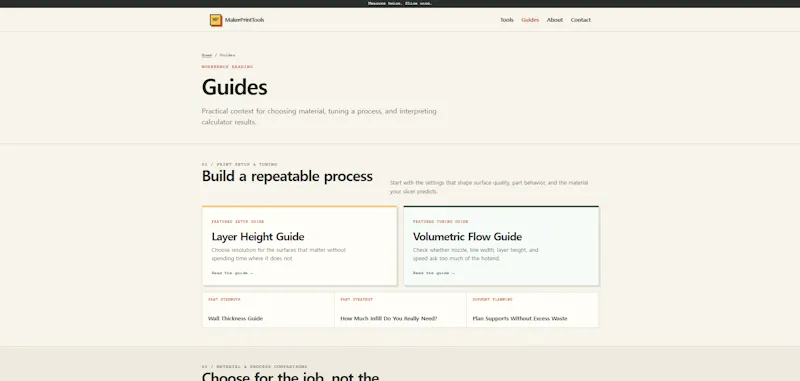
Task: Click the 'Practical context for choosing material' intro
Action: click(319, 117)
